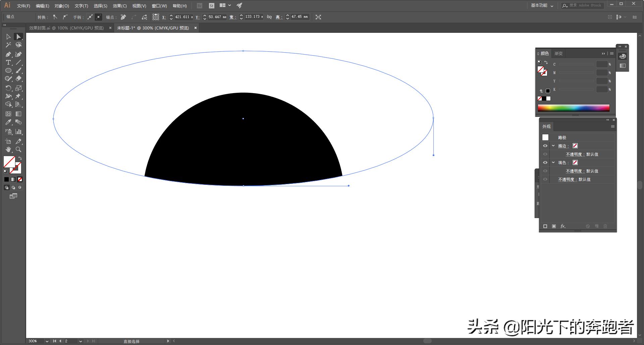Image resolution: width=644 pixels, height=345 pixels.
Task: Select the Type tool
Action: point(8,63)
